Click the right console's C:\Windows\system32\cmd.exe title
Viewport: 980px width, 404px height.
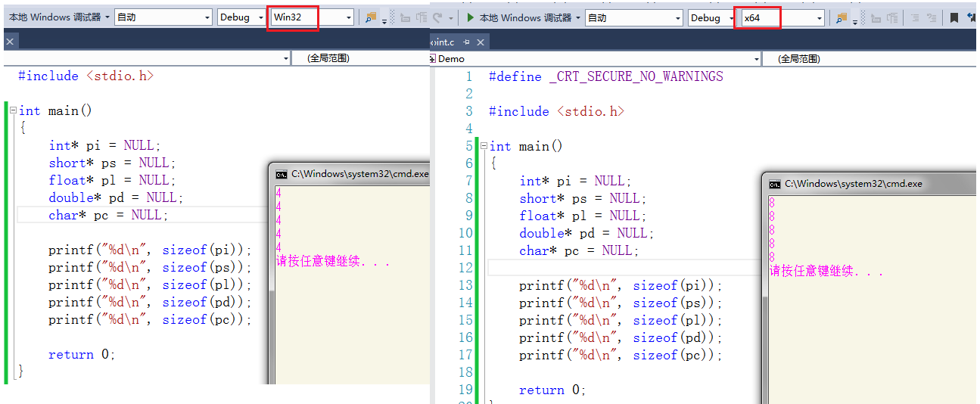(854, 184)
